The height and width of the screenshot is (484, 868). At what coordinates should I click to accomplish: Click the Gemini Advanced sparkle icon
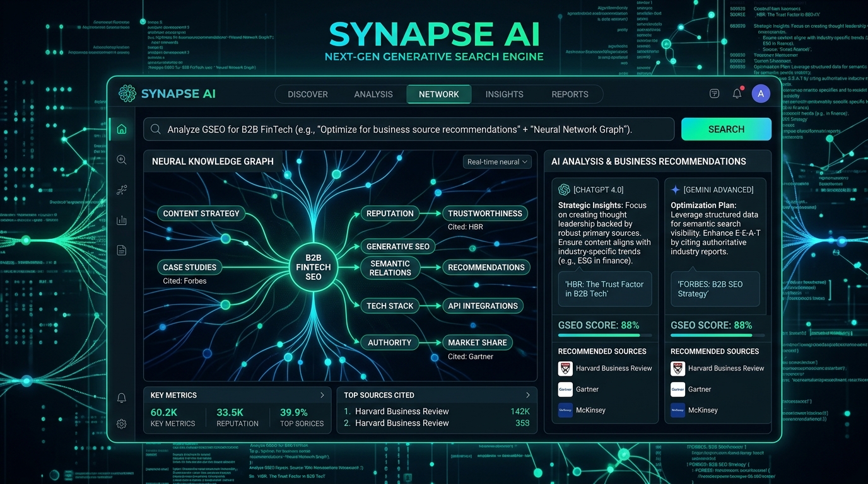click(676, 190)
